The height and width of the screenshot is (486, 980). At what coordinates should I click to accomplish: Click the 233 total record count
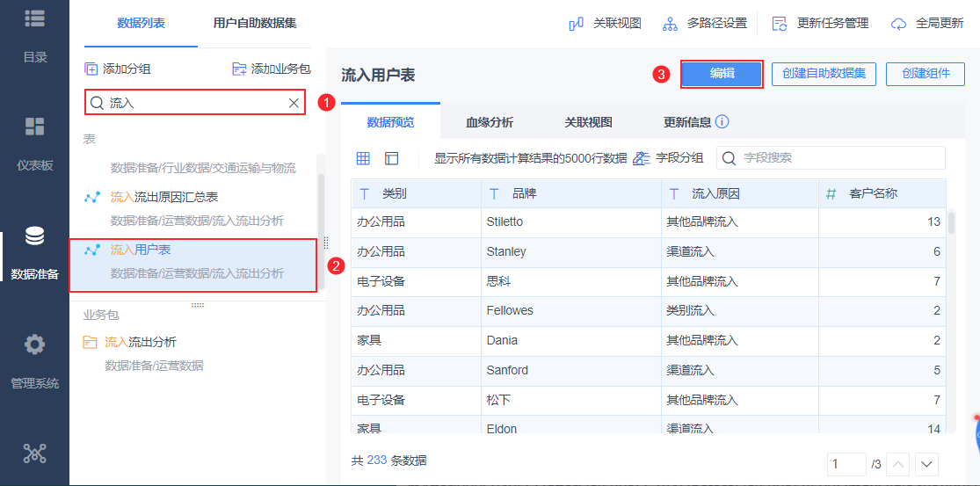tap(377, 461)
